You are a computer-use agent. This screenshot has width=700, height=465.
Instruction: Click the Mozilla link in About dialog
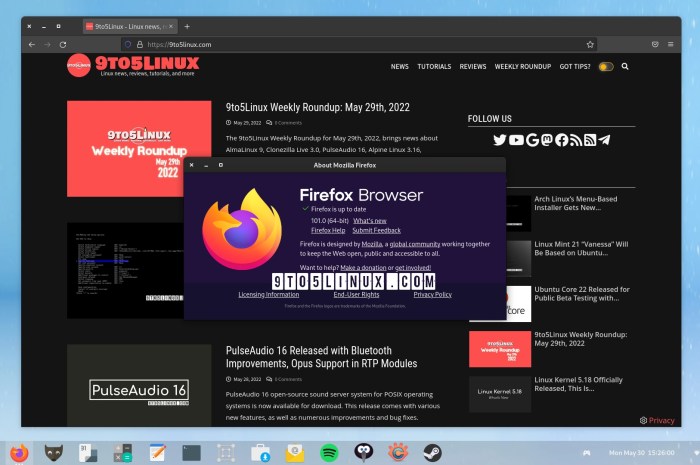point(372,244)
